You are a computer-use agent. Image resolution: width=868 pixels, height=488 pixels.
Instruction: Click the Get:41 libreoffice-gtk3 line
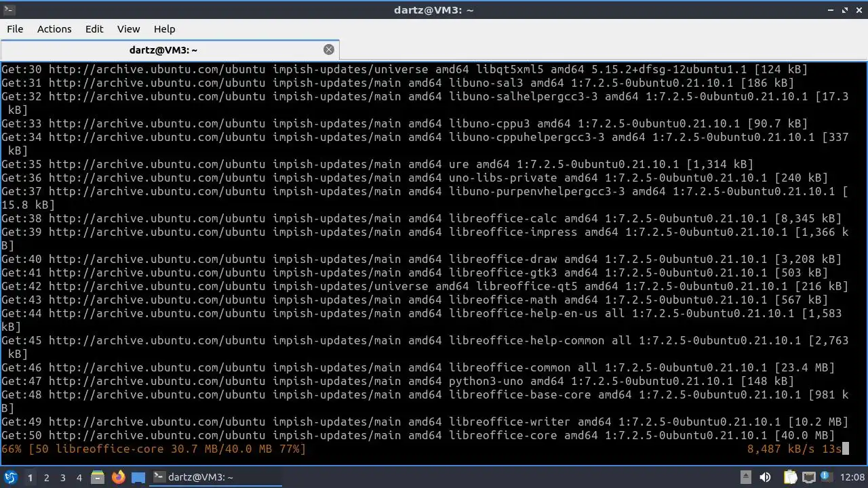point(414,272)
